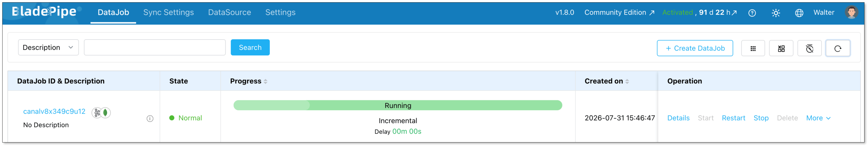
Task: Click the Running progress bar
Action: point(398,105)
